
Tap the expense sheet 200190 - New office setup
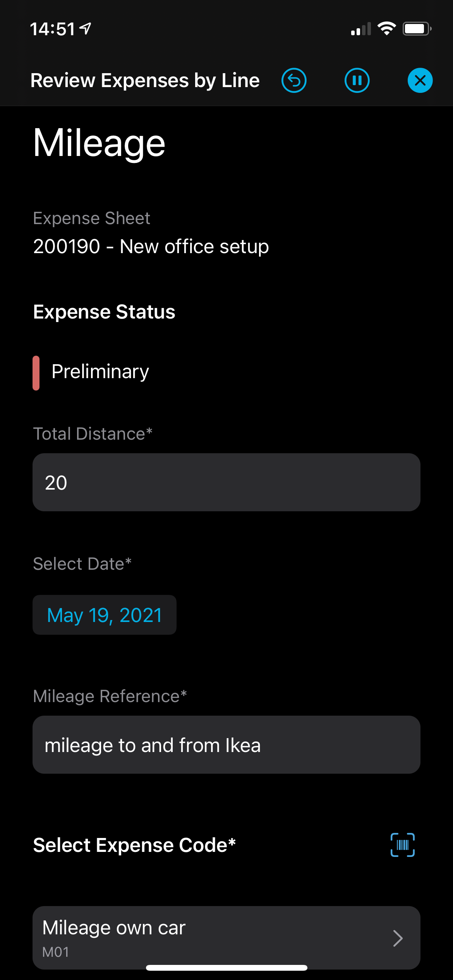point(151,247)
